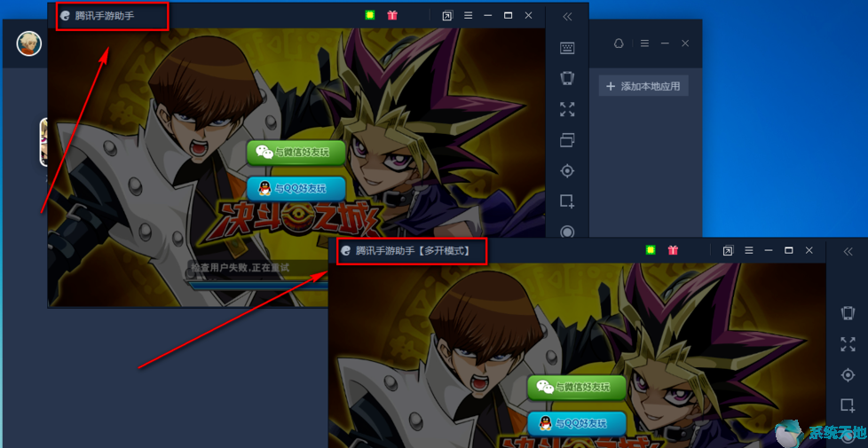Collapse the 多开模式 window sidebar

[848, 252]
